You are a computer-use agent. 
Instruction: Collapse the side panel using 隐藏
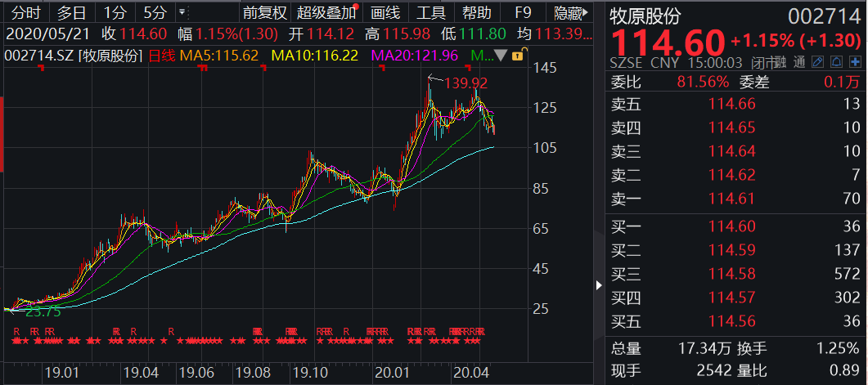pos(569,13)
